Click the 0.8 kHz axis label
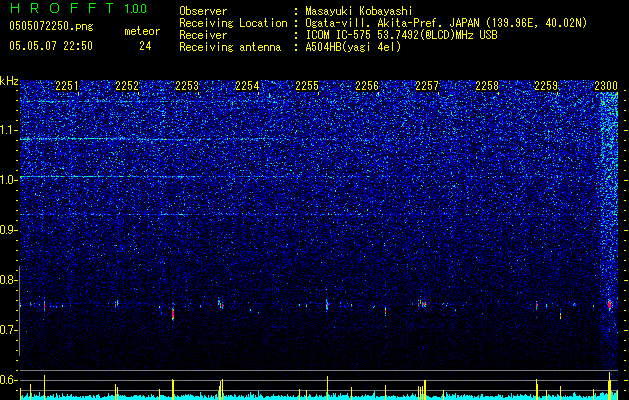 coord(9,280)
